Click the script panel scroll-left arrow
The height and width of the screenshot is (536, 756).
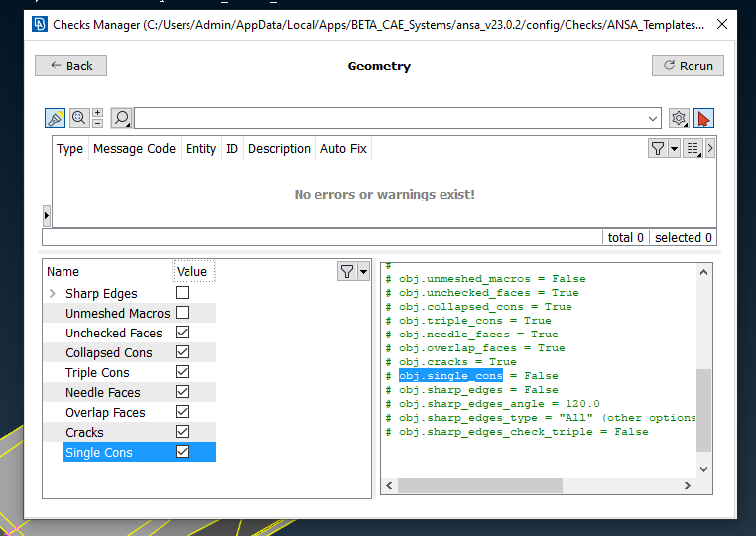[390, 485]
